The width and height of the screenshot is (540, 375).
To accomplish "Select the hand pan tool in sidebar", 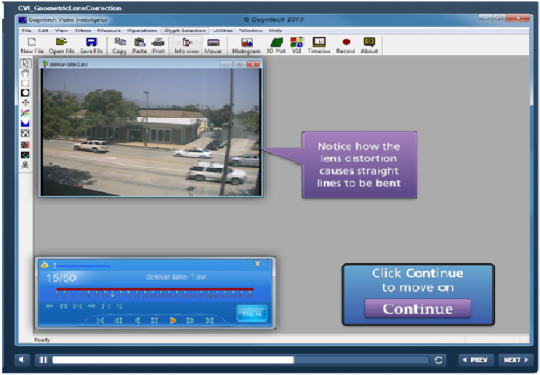I will (25, 73).
